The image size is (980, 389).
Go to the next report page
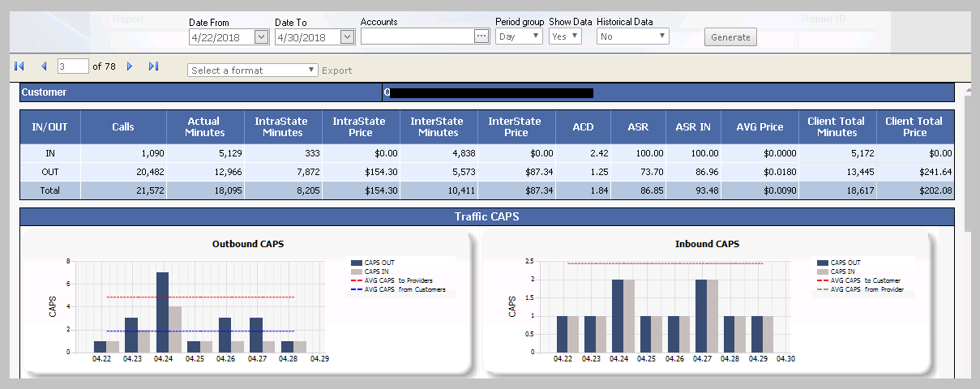tap(130, 66)
